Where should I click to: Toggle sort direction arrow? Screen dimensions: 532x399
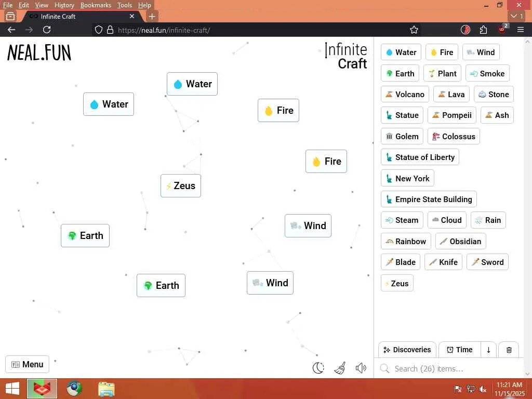click(488, 350)
